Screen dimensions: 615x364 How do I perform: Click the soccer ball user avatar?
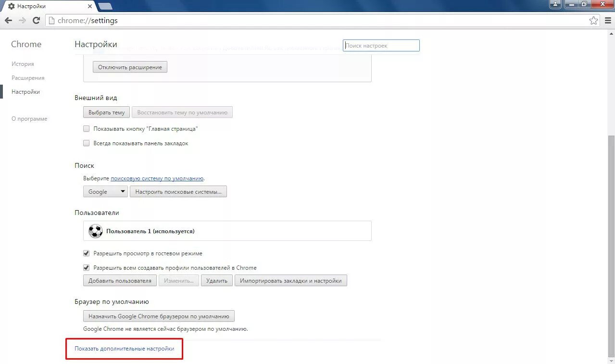[x=96, y=231]
